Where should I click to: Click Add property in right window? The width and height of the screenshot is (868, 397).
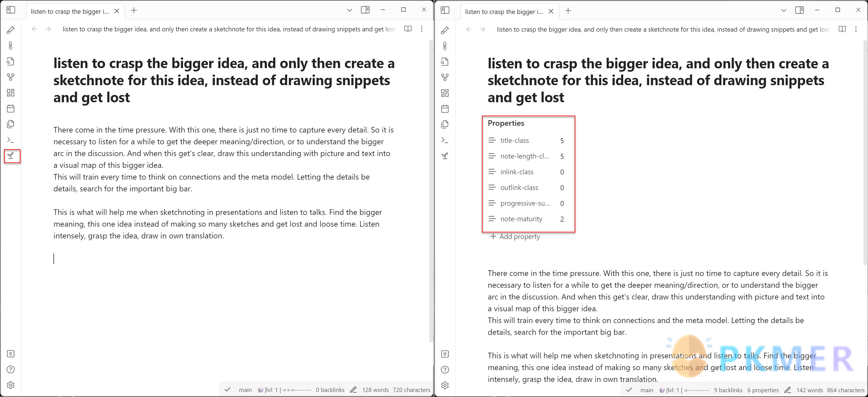coord(515,236)
